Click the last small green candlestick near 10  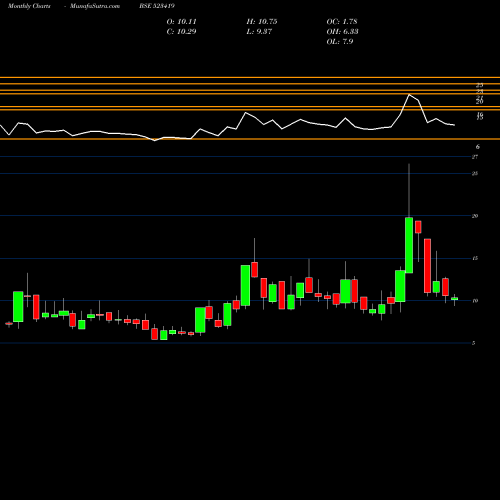coord(454,299)
